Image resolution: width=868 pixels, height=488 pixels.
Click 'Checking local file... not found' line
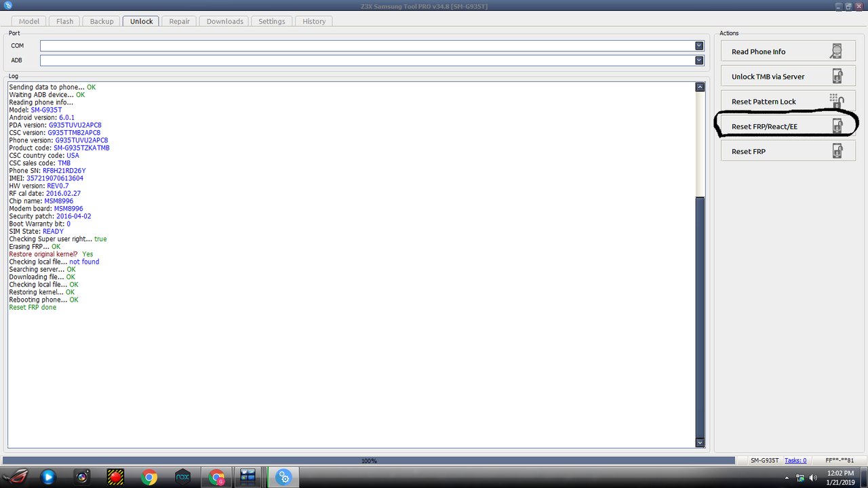click(54, 262)
